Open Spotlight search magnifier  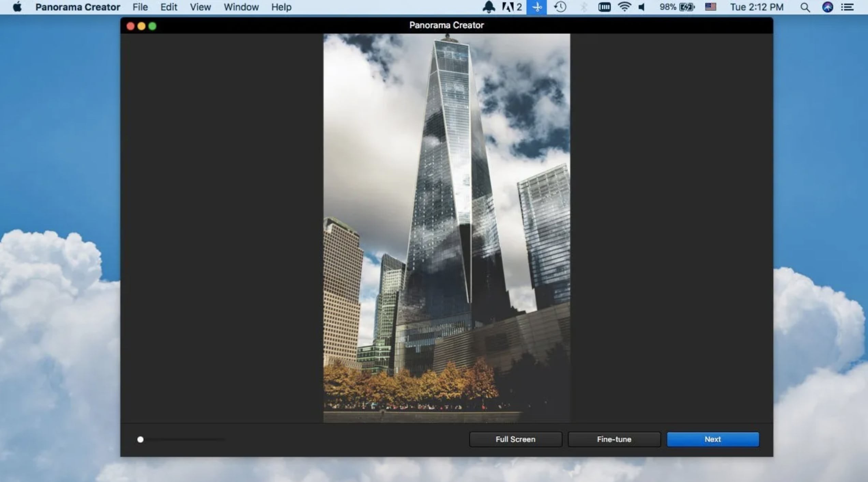click(x=805, y=7)
